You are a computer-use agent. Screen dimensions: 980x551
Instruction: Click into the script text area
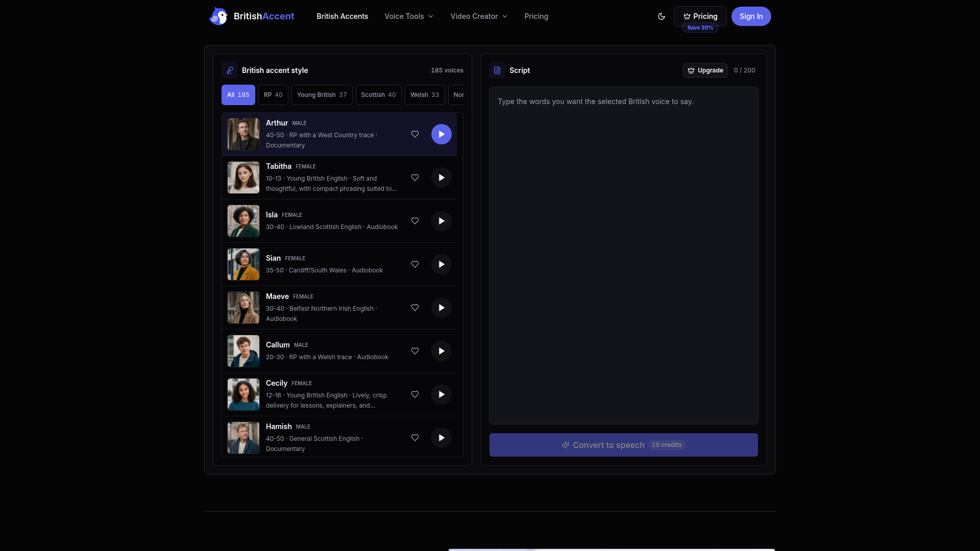[x=624, y=256]
